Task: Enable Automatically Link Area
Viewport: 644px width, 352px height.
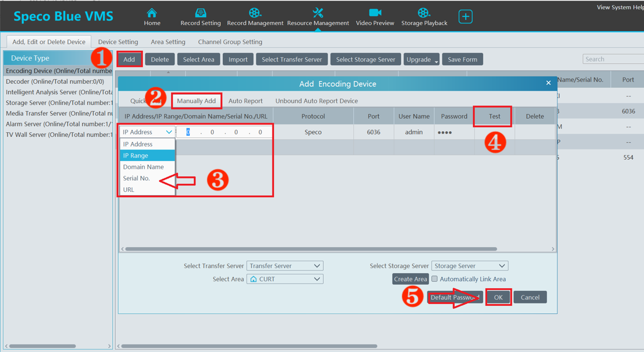Action: coord(434,279)
